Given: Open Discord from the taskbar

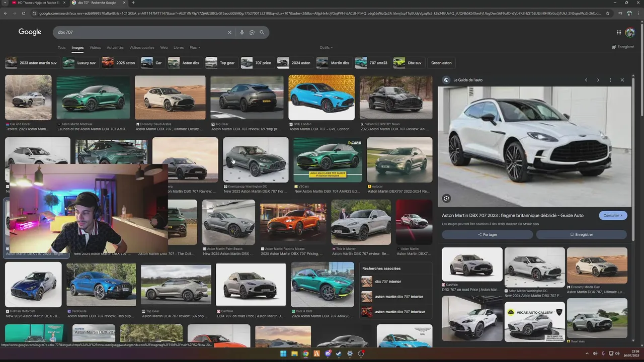Looking at the screenshot, I should (x=328, y=353).
